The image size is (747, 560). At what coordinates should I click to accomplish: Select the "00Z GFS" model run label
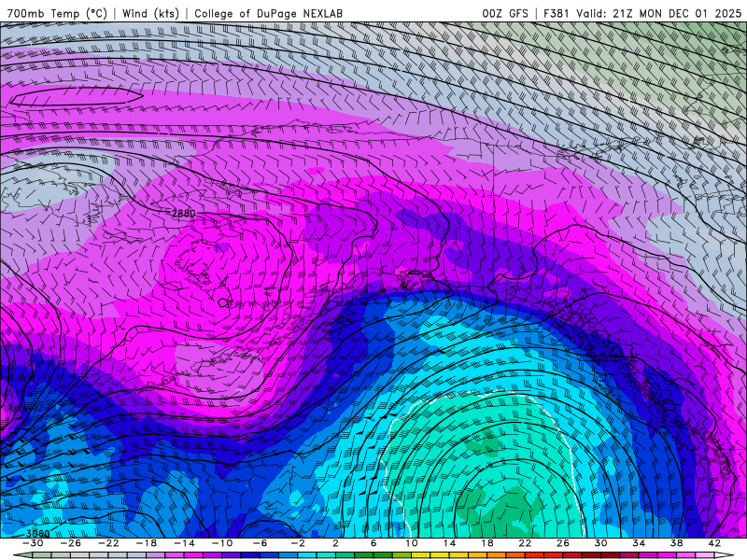pyautogui.click(x=505, y=13)
